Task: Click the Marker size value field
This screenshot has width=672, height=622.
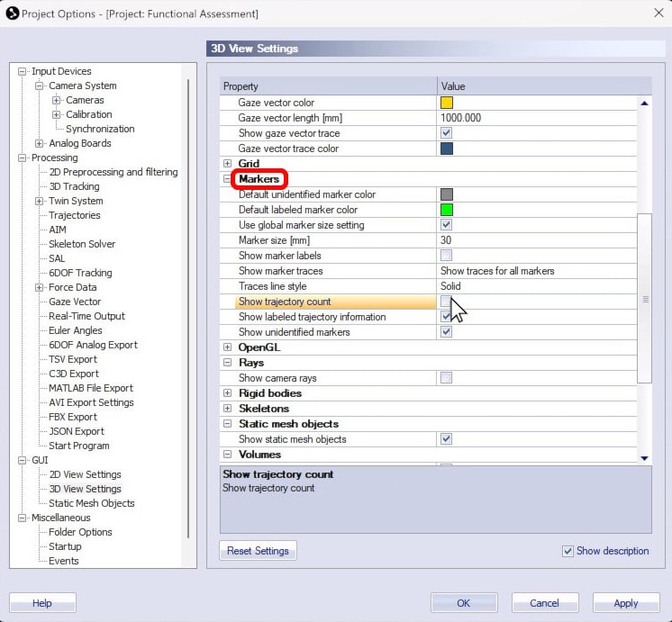Action: coord(537,240)
